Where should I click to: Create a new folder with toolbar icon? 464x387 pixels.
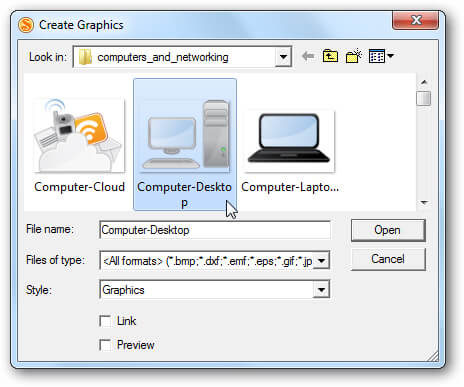click(x=354, y=56)
